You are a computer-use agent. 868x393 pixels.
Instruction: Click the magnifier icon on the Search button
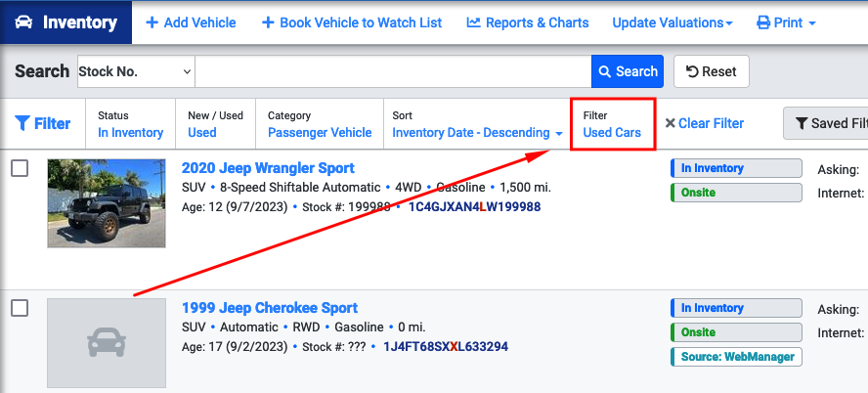pyautogui.click(x=605, y=71)
